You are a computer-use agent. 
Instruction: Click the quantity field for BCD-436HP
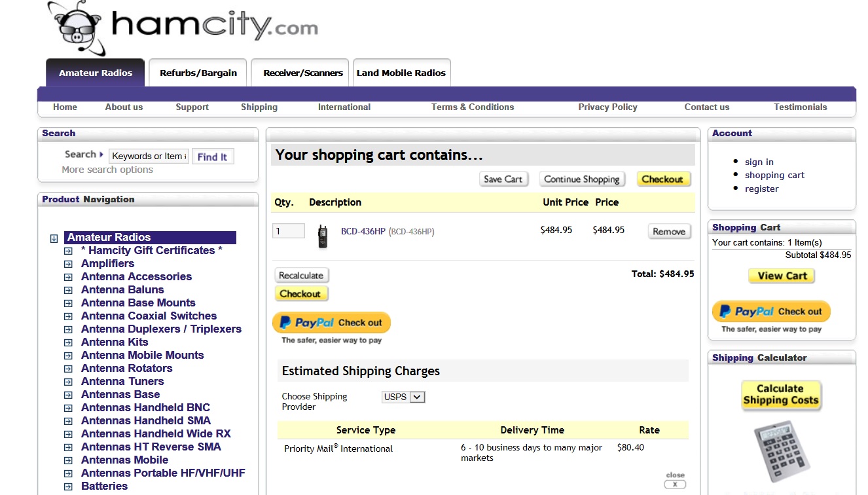pyautogui.click(x=289, y=231)
